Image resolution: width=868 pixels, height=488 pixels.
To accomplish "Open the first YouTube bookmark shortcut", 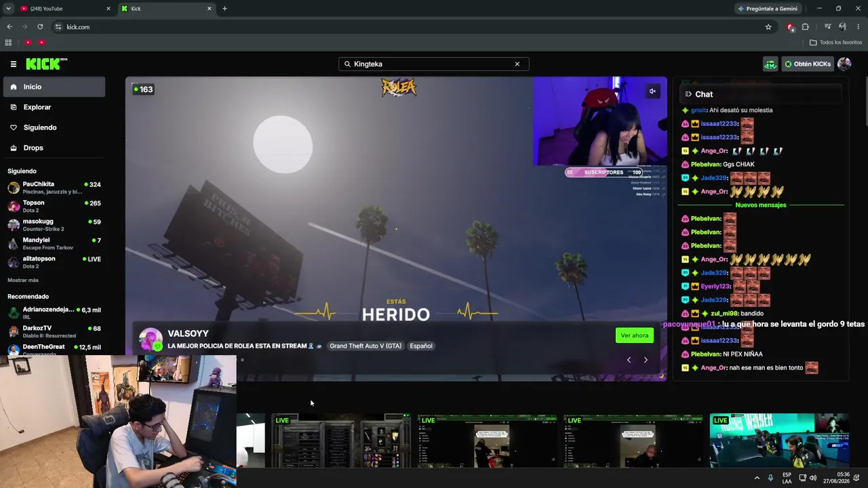I will pos(28,42).
